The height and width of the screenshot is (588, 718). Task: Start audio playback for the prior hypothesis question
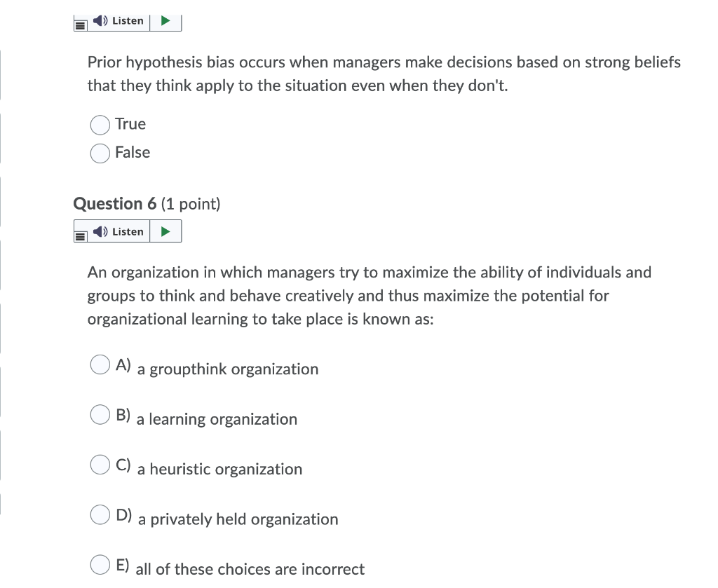(x=165, y=20)
